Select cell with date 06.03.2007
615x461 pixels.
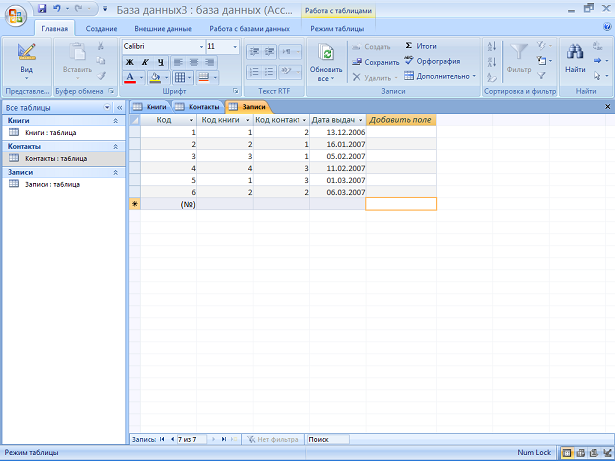click(338, 192)
